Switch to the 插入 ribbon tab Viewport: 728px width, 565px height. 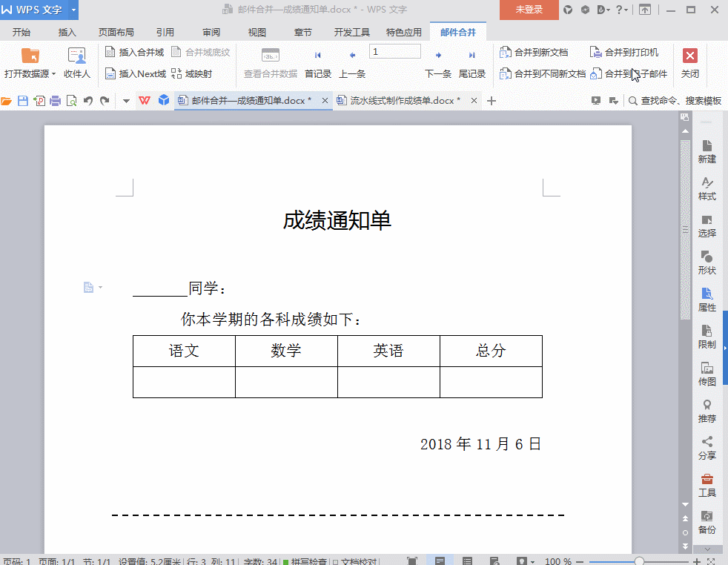[x=67, y=32]
